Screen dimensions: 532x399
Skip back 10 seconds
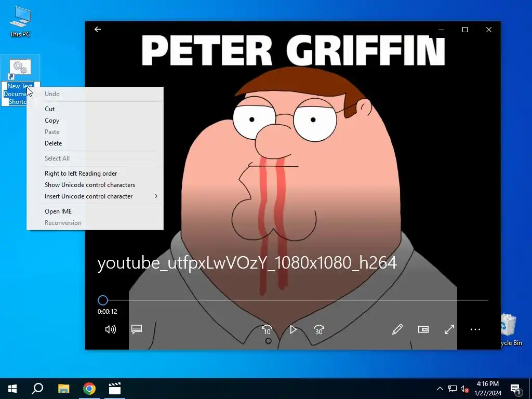(x=267, y=329)
